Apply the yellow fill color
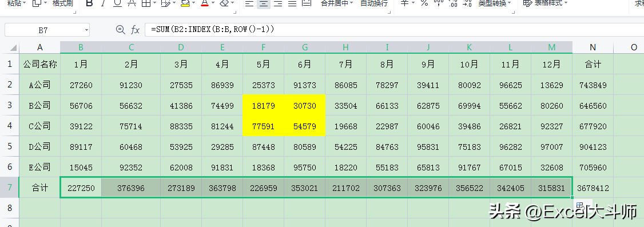This screenshot has width=644, height=227. tap(185, 3)
